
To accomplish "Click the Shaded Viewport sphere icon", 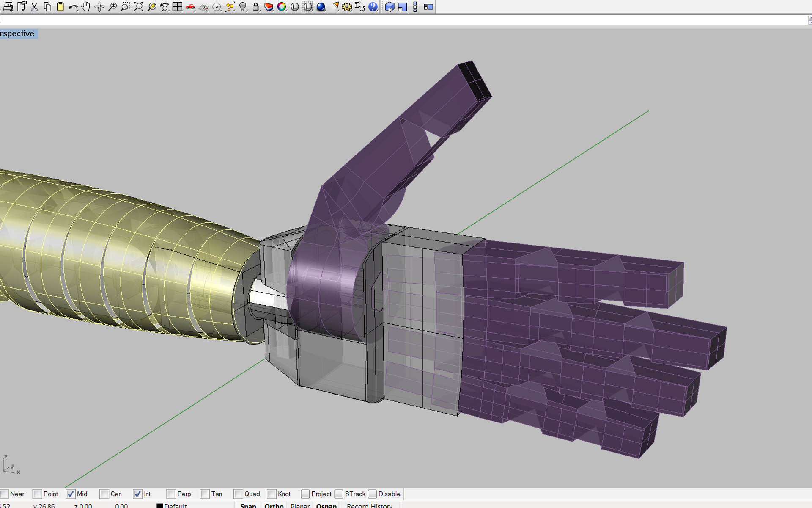I will coord(295,7).
